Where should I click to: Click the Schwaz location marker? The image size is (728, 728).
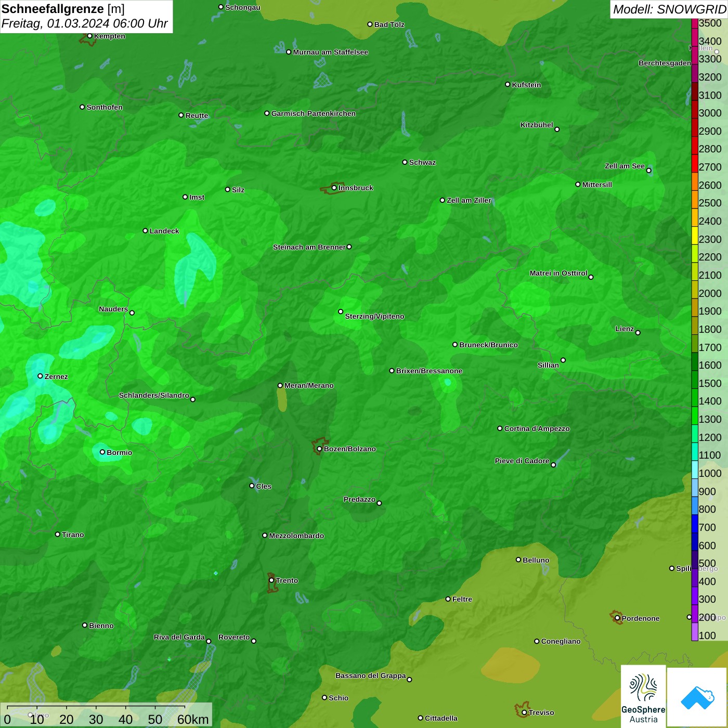405,162
